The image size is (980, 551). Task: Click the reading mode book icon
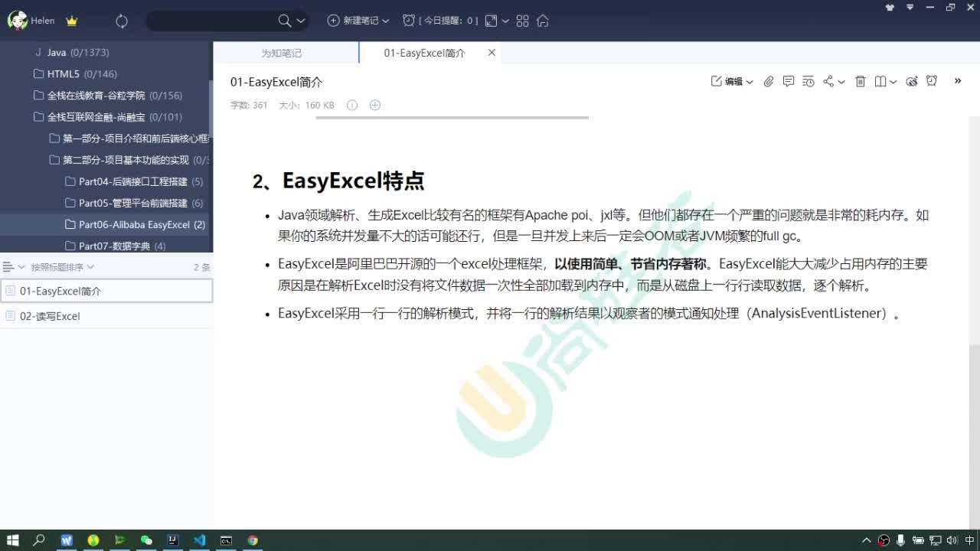(880, 81)
